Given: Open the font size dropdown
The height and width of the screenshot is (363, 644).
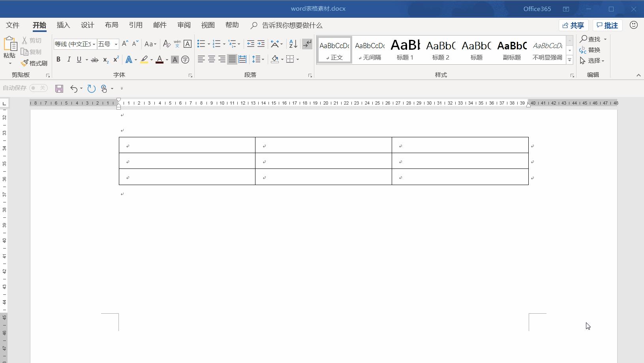Looking at the screenshot, I should coord(116,44).
